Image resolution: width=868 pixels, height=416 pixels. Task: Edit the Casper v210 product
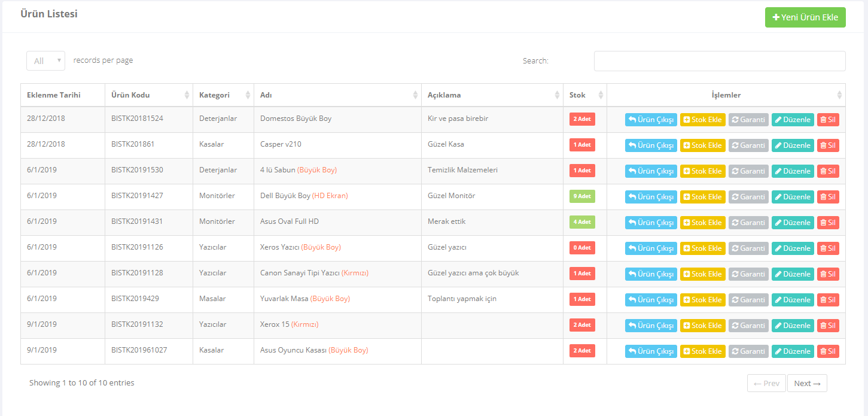coord(793,145)
